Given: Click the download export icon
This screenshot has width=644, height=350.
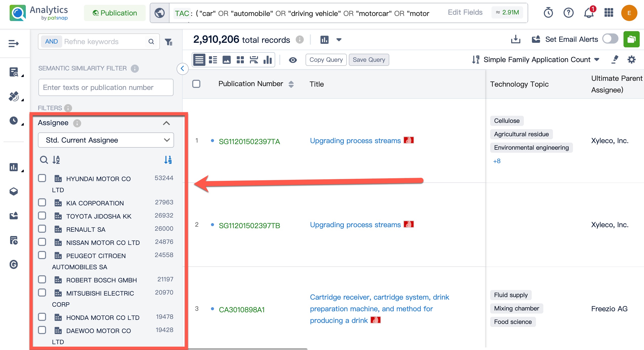Looking at the screenshot, I should [515, 40].
